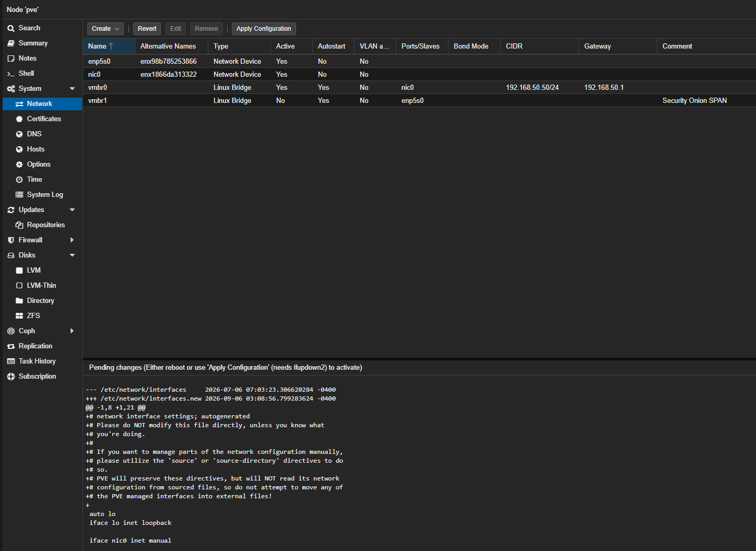Select the vmbr0 bridge row
Screen dimensions: 756x551
tap(419, 88)
